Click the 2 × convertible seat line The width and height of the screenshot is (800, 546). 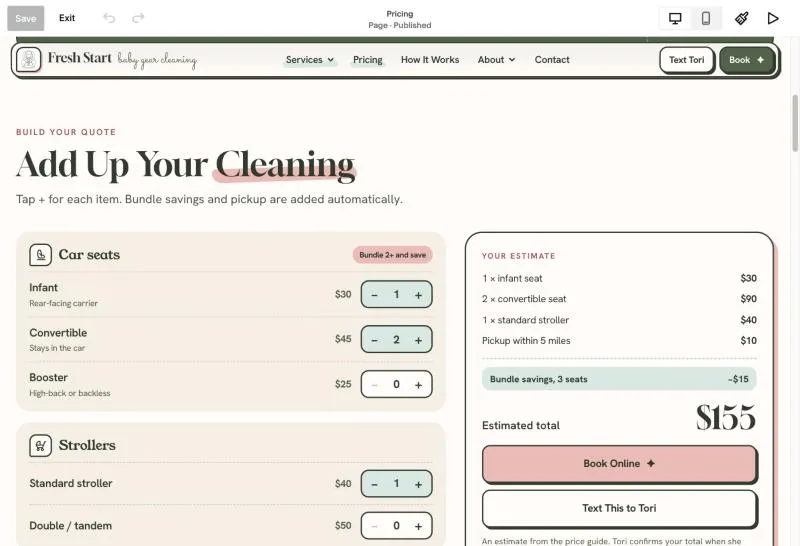(x=619, y=299)
